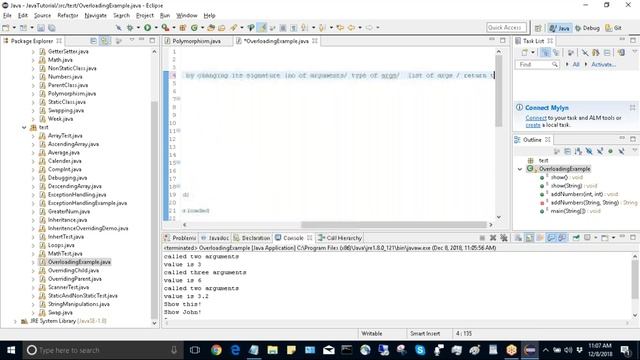Click the Windows Start button
The width and height of the screenshot is (640, 360).
click(11, 350)
